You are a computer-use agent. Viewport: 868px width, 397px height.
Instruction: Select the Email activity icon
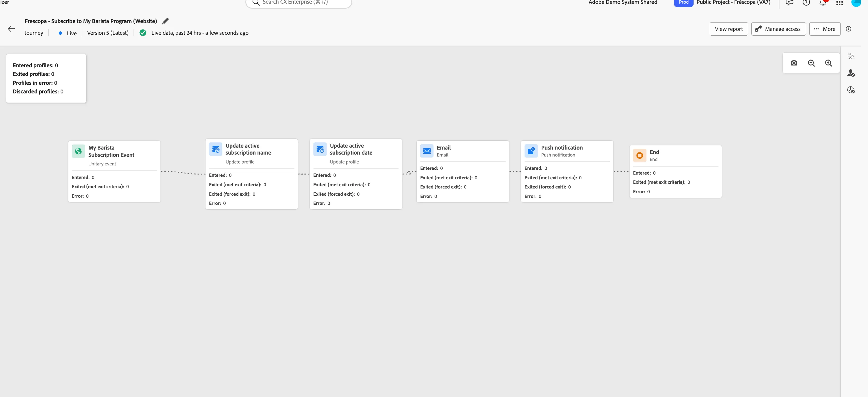pyautogui.click(x=426, y=151)
